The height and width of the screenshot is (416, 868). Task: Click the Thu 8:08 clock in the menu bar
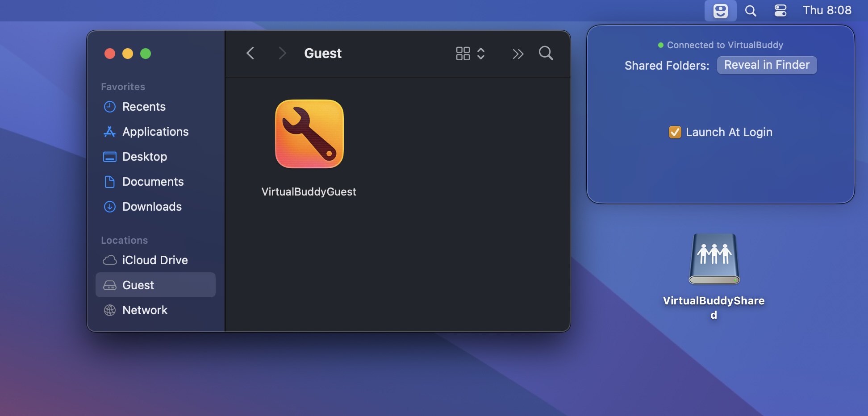pyautogui.click(x=827, y=10)
